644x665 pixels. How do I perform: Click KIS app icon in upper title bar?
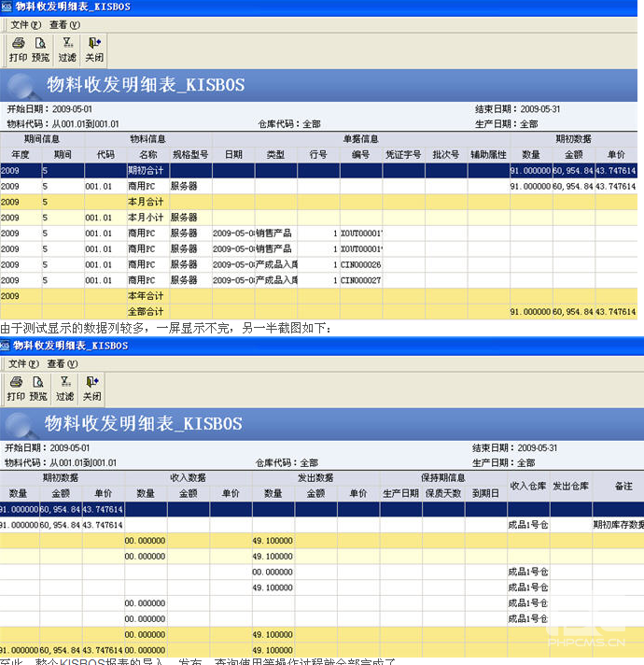pyautogui.click(x=6, y=7)
